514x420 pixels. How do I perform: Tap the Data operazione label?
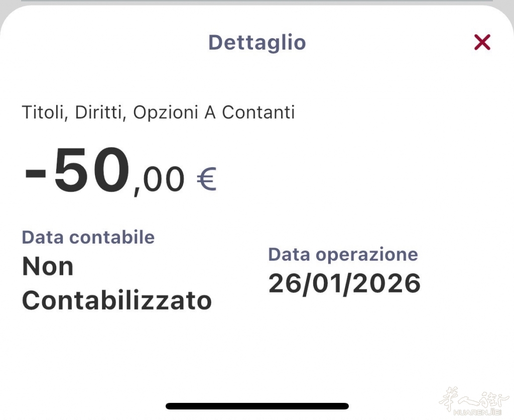tap(343, 254)
